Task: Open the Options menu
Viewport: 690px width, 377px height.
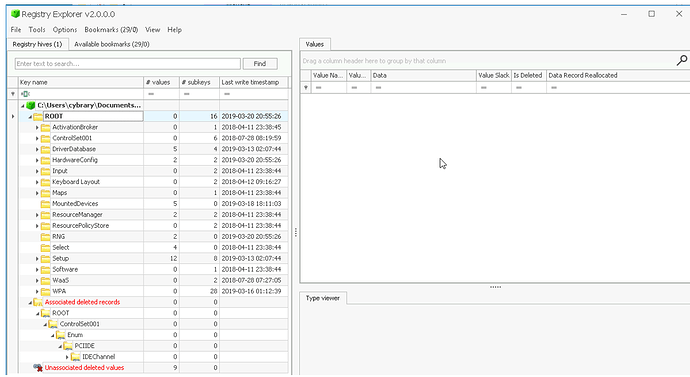Action: (65, 29)
